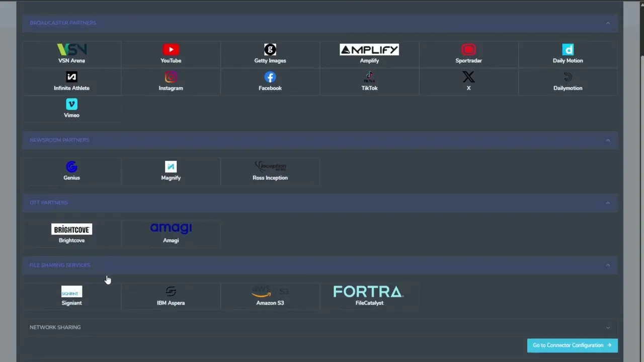Click the Instagram text label
This screenshot has width=644, height=362.
click(171, 88)
